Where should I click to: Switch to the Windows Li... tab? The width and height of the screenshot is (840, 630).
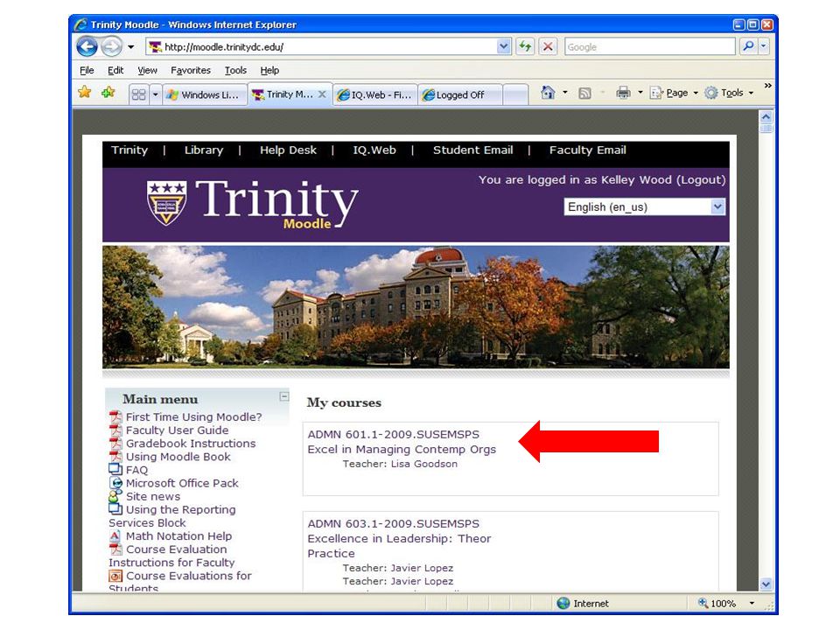[204, 94]
